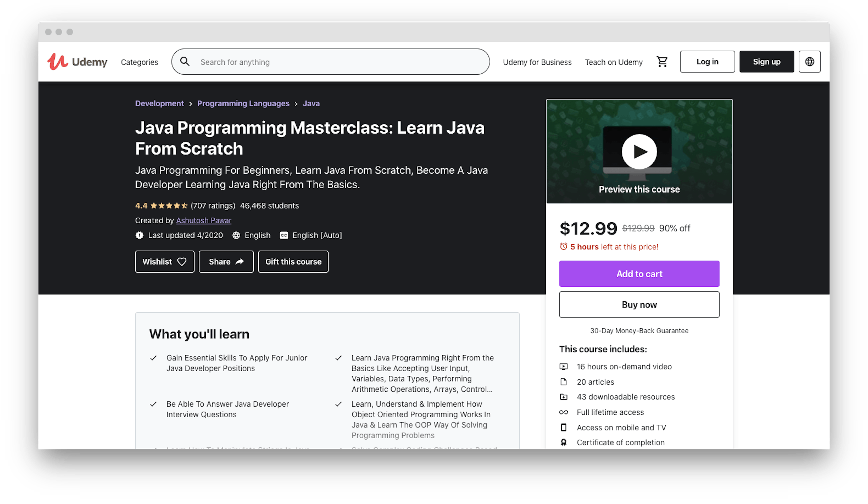
Task: Click breadcrumb chevron after Programming Languages
Action: tap(296, 104)
